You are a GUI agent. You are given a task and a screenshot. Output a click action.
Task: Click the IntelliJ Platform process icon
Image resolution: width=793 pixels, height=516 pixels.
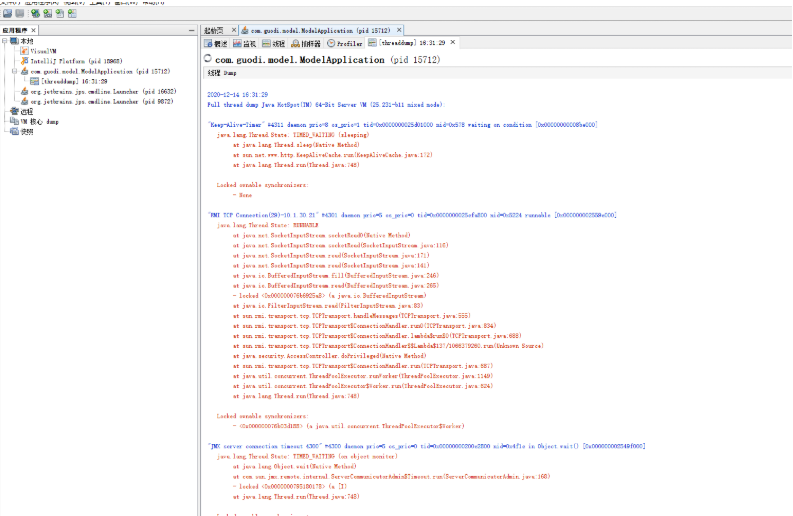point(24,61)
